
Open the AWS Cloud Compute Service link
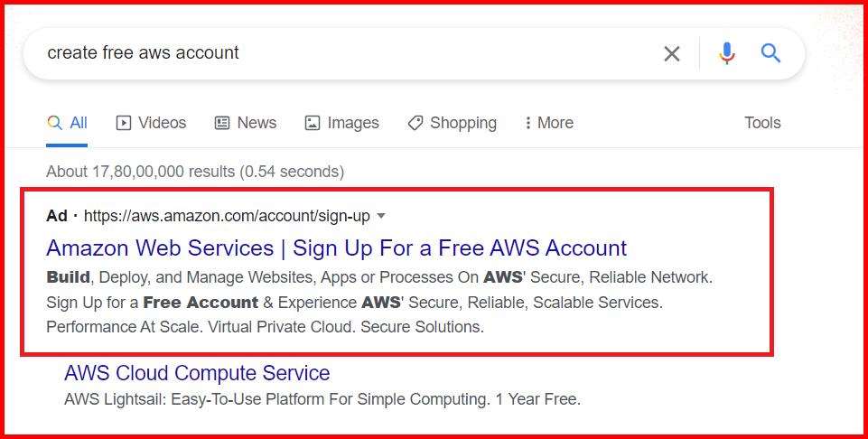197,373
